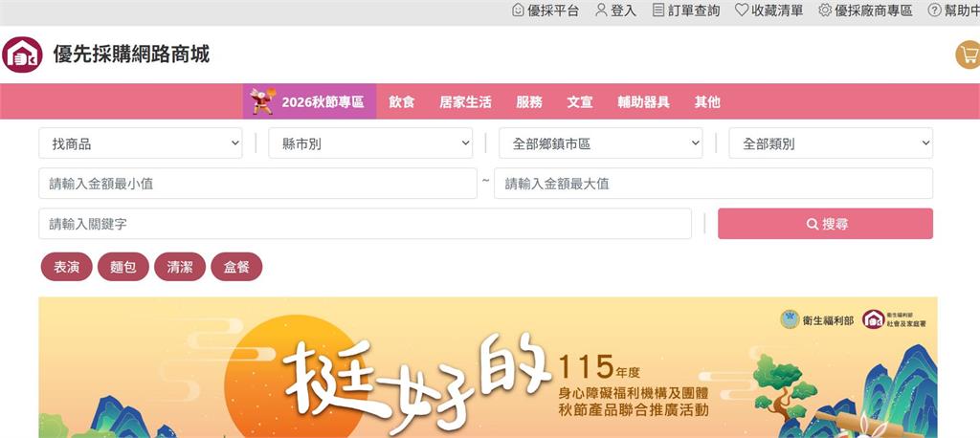Expand the 縣市別 dropdown
The image size is (980, 438).
pyautogui.click(x=370, y=143)
